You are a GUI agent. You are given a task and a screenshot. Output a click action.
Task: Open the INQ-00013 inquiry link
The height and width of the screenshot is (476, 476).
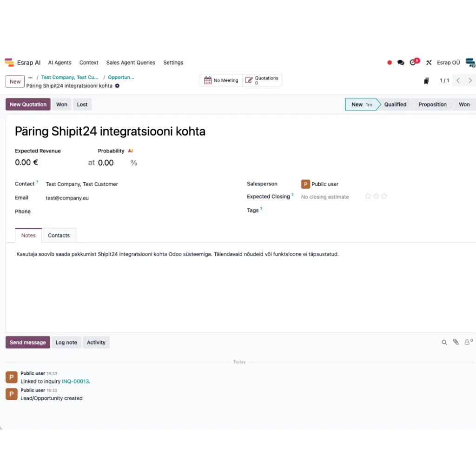[75, 382]
